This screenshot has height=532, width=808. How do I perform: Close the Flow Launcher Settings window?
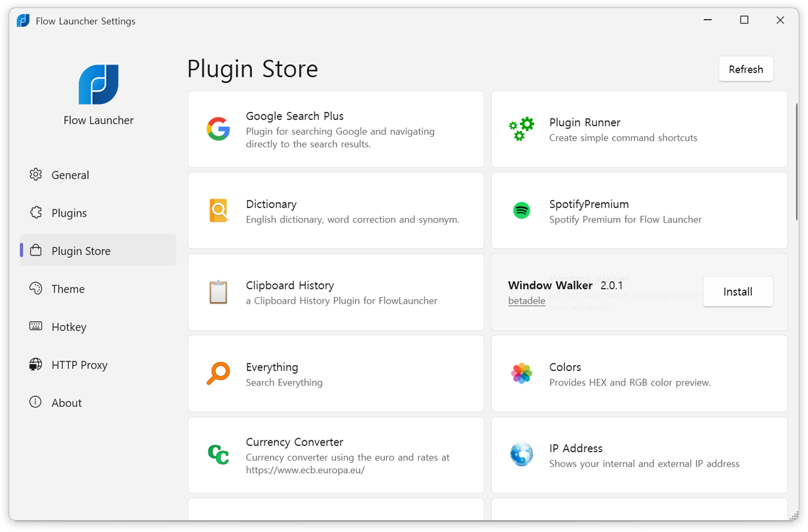click(x=780, y=20)
